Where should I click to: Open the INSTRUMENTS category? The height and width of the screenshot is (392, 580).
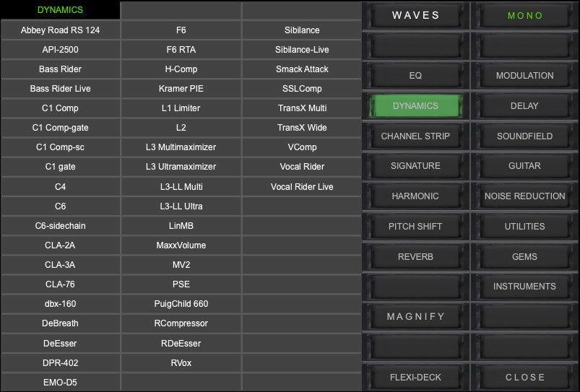525,287
